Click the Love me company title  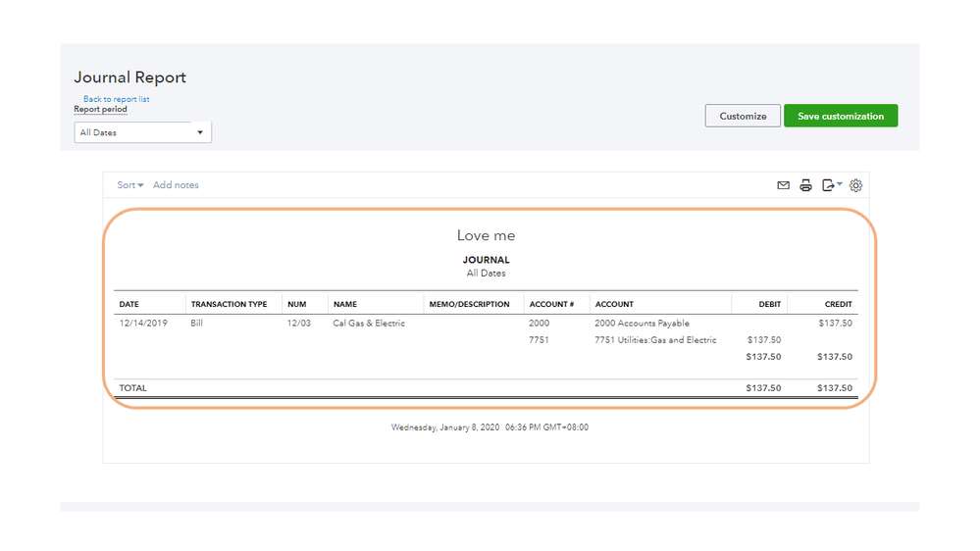click(486, 235)
